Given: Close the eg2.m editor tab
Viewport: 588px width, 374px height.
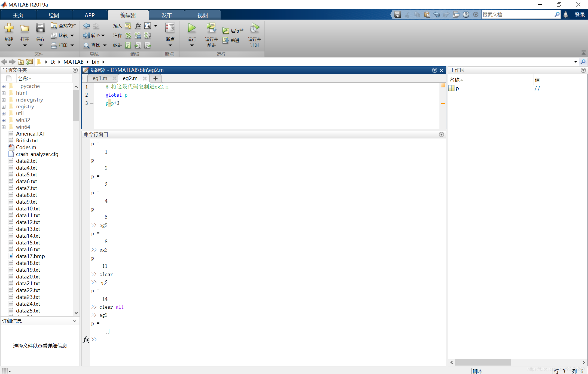Looking at the screenshot, I should pyautogui.click(x=145, y=78).
